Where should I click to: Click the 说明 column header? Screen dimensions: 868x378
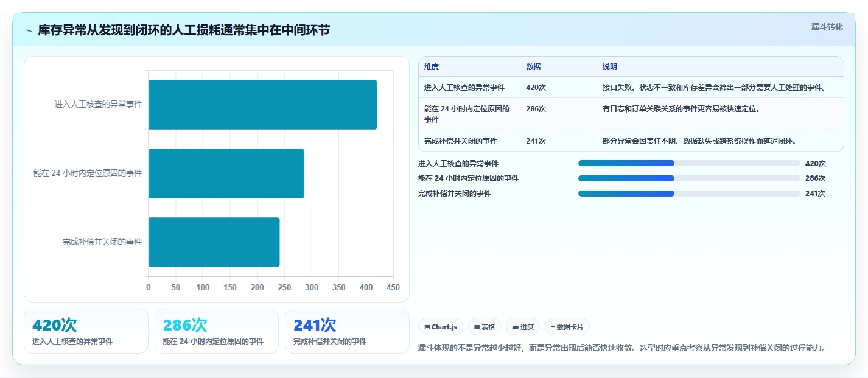[x=610, y=67]
